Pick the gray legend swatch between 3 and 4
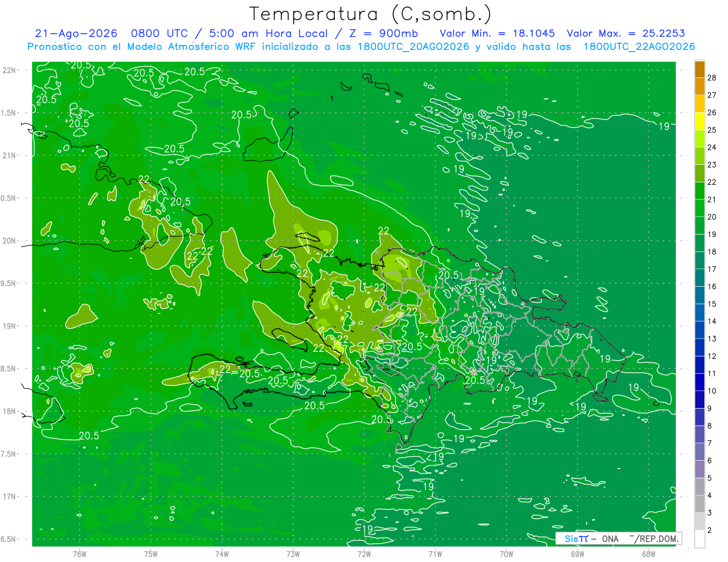The image size is (728, 562). coord(699,504)
